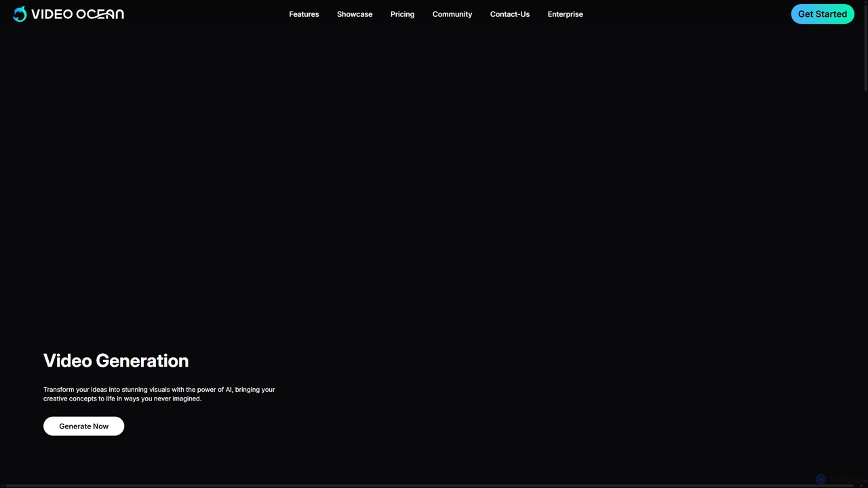Open the Pricing page
This screenshot has width=868, height=488.
402,14
